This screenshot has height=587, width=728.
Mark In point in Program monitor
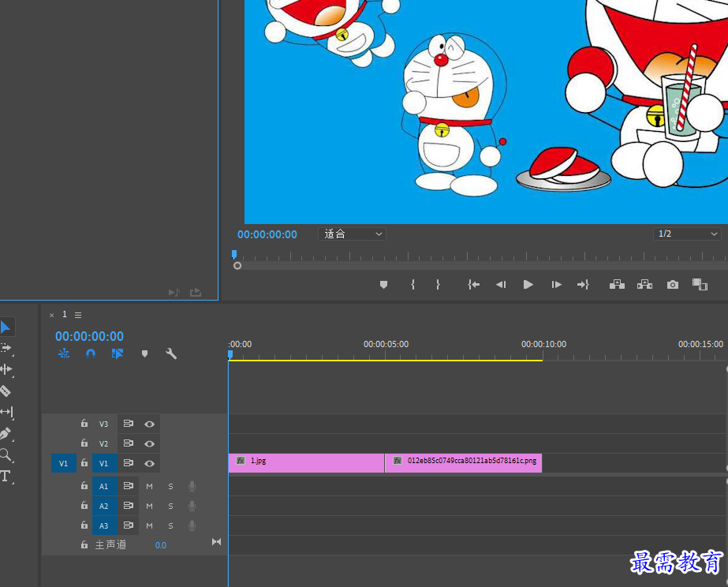point(413,285)
